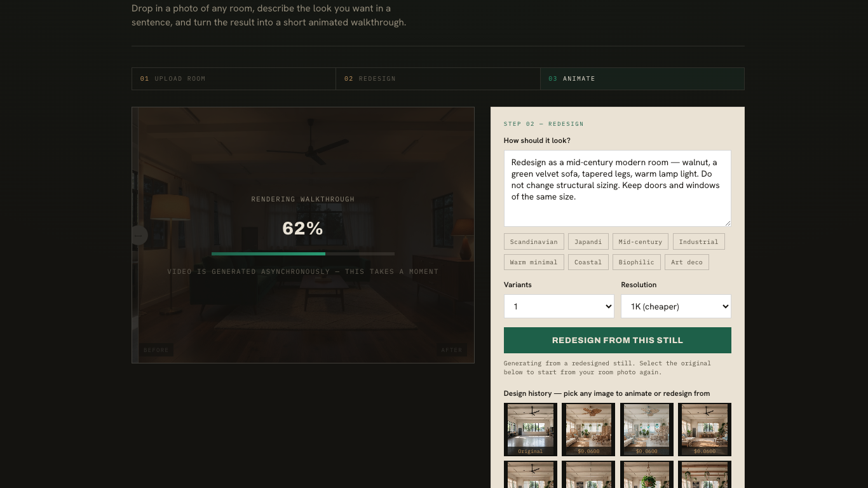Image resolution: width=868 pixels, height=488 pixels.
Task: Open the 01 Upload Room step tab
Action: [x=234, y=79]
